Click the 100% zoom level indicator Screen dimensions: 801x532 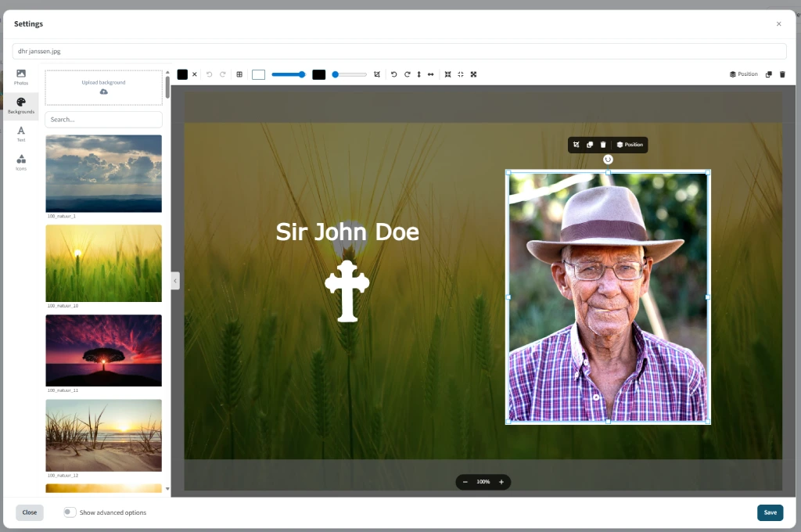click(483, 482)
